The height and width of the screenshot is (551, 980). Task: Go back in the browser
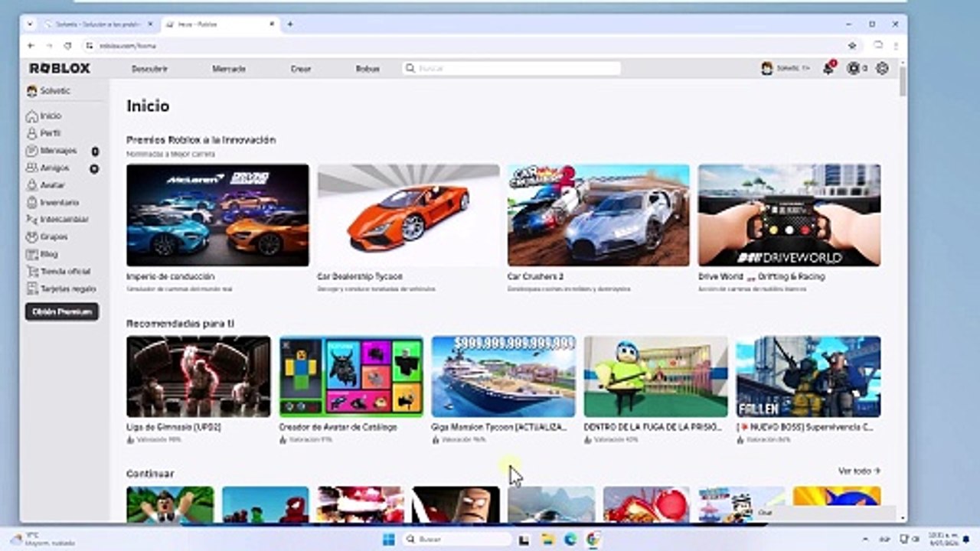click(x=31, y=46)
